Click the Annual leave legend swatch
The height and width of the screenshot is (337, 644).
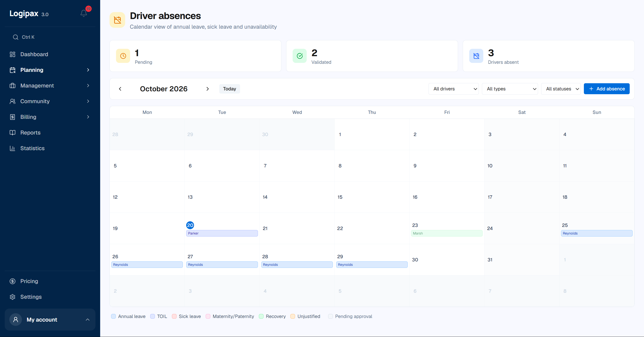114,316
